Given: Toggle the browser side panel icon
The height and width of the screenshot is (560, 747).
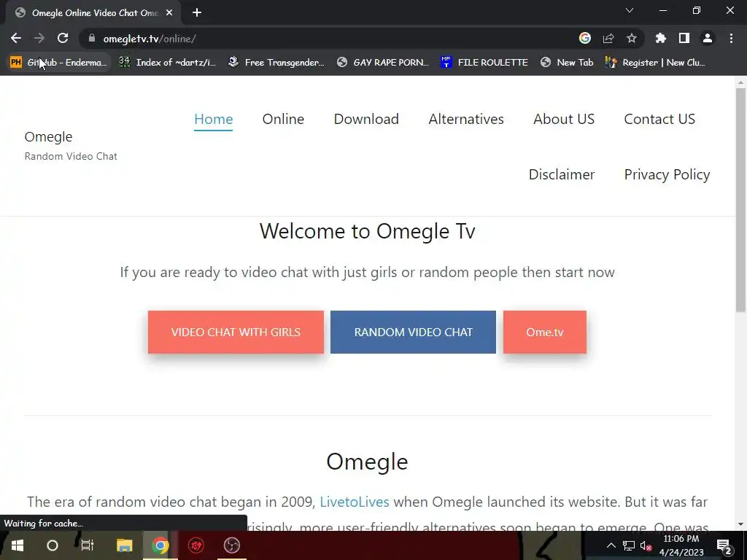Looking at the screenshot, I should tap(684, 38).
